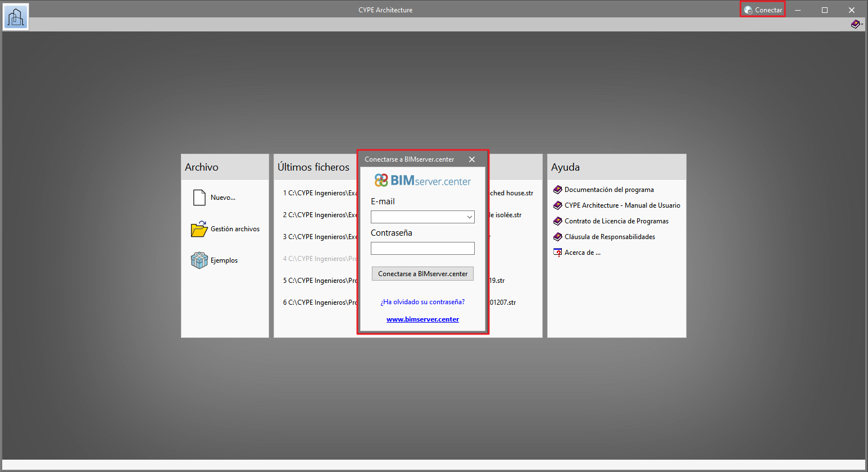Image resolution: width=868 pixels, height=472 pixels.
Task: Click the Acerca de info icon
Action: [558, 253]
